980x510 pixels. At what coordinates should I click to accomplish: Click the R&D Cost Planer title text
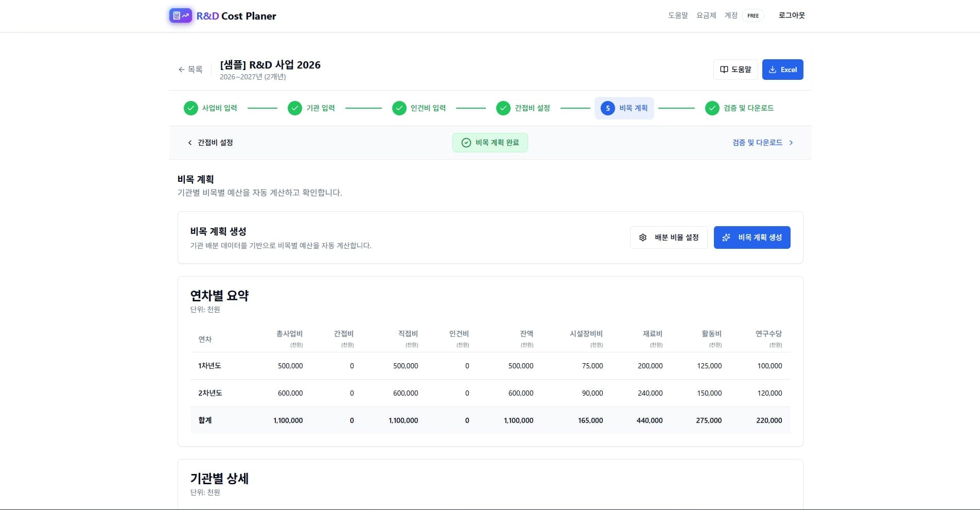click(x=236, y=16)
